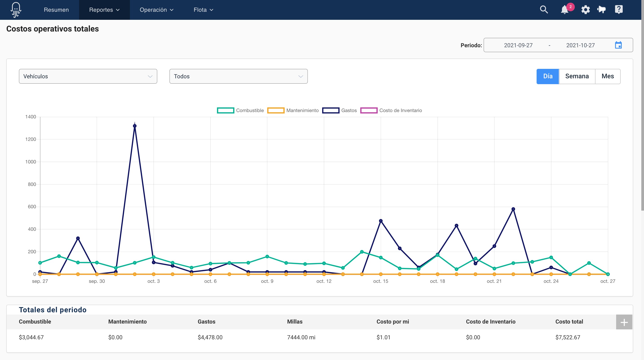The width and height of the screenshot is (644, 360).
Task: Click the plus button in the totals header
Action: click(x=624, y=322)
